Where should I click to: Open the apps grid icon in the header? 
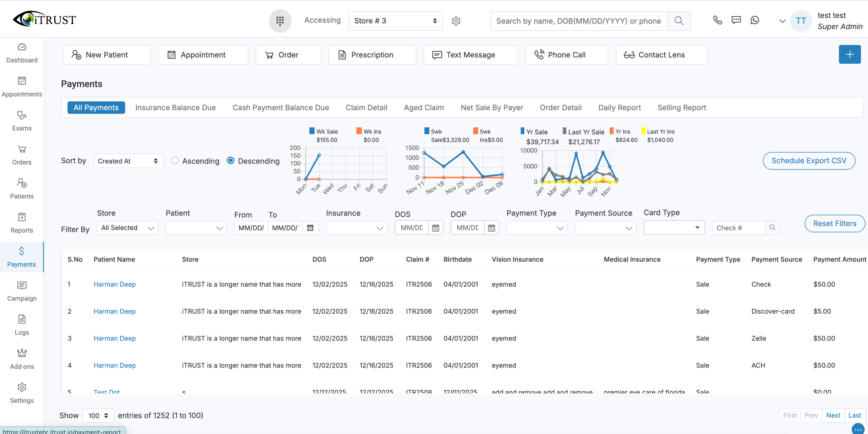pos(280,21)
